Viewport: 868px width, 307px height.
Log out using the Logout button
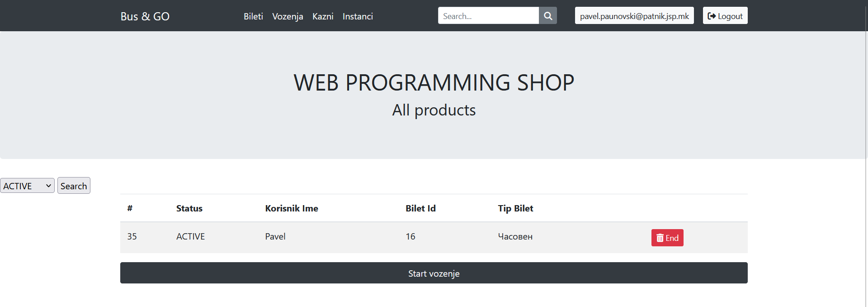coord(725,16)
